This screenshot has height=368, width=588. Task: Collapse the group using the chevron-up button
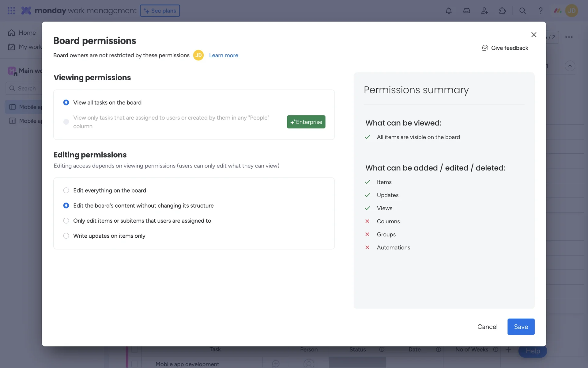pyautogui.click(x=570, y=66)
